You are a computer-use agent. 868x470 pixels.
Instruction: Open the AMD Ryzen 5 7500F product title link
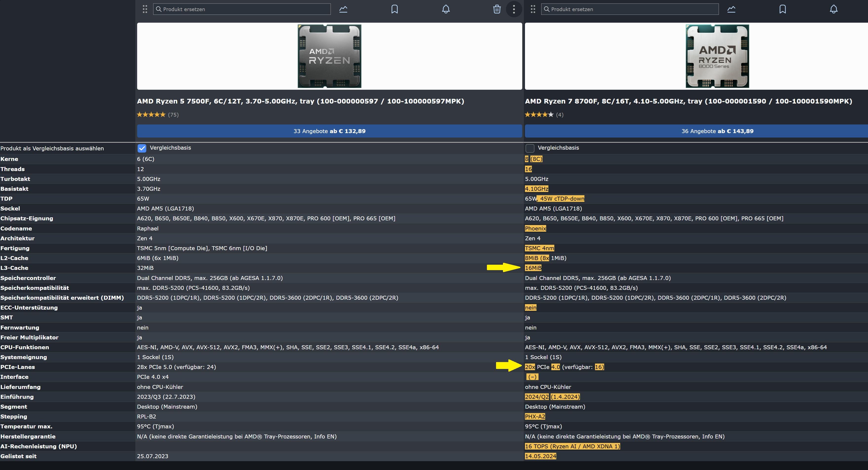[x=300, y=101]
